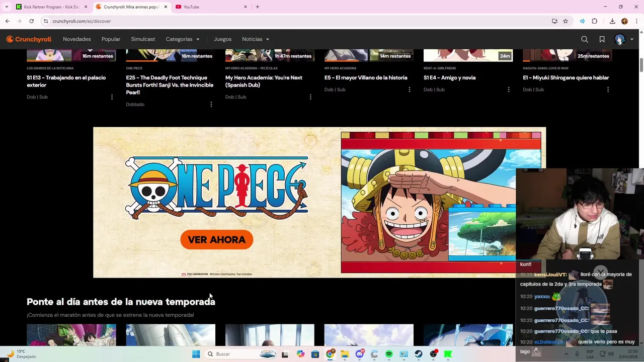This screenshot has height=362, width=644.
Task: Switch to the Kick Partner Program tab
Action: [51, 7]
